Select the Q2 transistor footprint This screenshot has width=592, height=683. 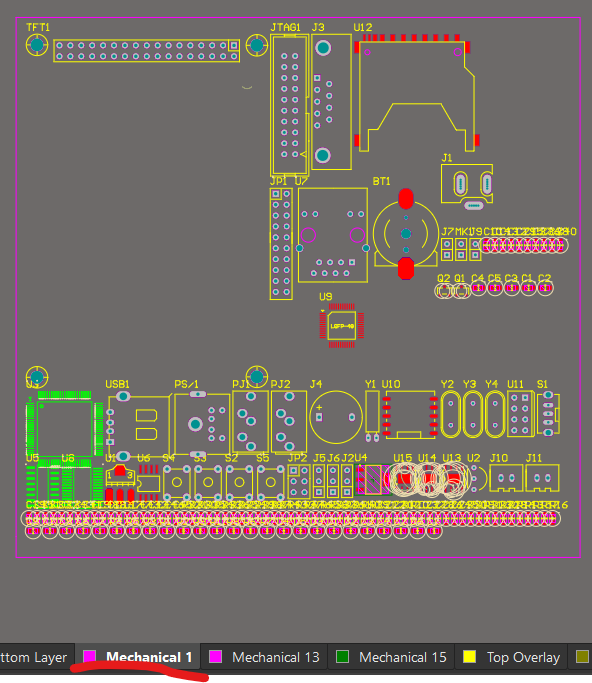pos(444,290)
